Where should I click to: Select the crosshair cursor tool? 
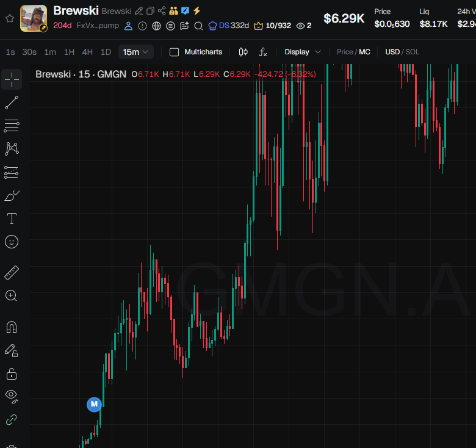click(12, 79)
